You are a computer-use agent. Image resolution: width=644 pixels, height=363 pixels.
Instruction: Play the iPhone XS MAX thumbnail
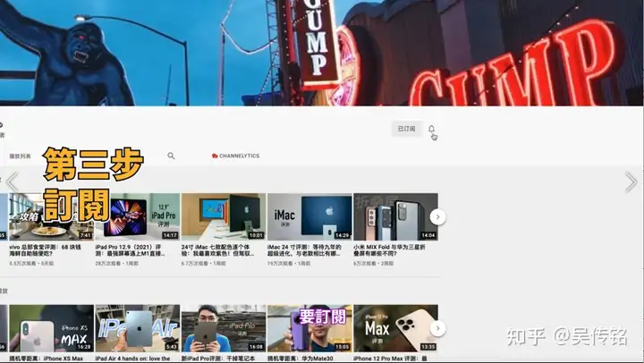[x=51, y=328]
